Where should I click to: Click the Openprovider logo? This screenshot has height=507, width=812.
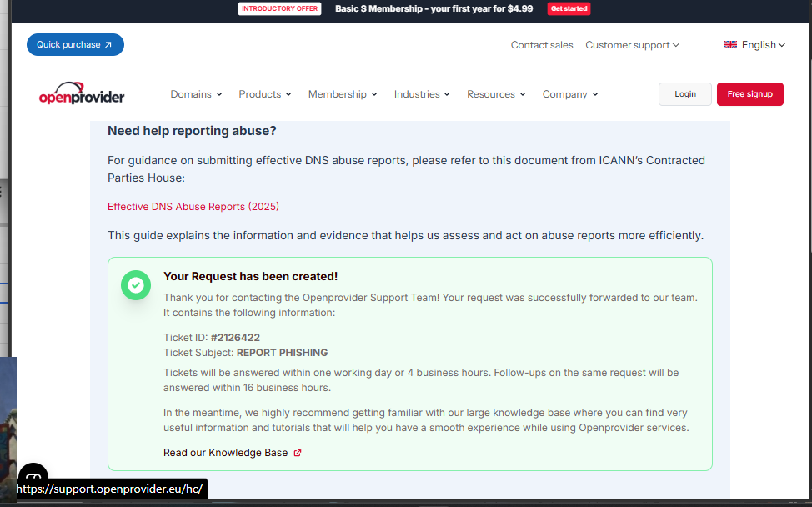click(82, 93)
